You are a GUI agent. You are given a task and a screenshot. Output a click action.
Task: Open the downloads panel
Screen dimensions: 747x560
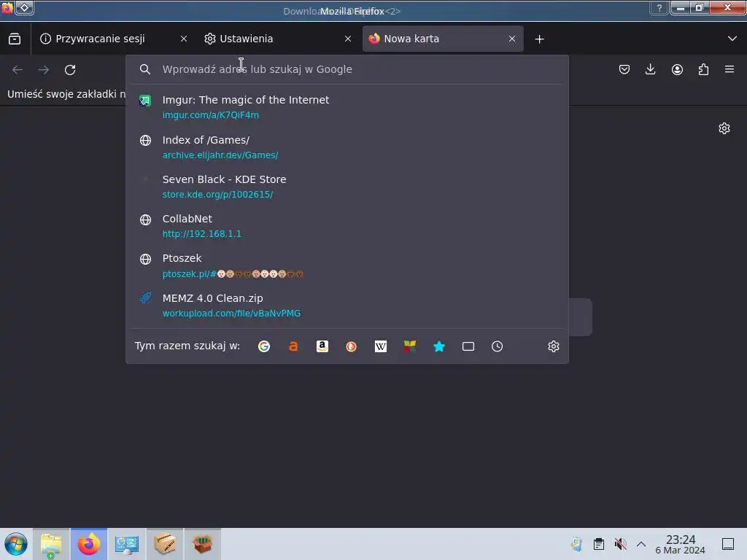(x=650, y=69)
